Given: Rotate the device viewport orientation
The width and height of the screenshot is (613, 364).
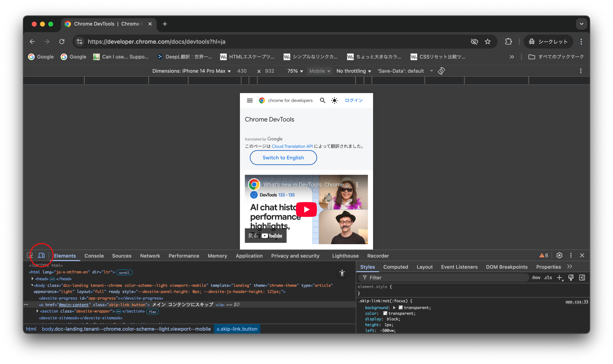Looking at the screenshot, I should coord(441,71).
